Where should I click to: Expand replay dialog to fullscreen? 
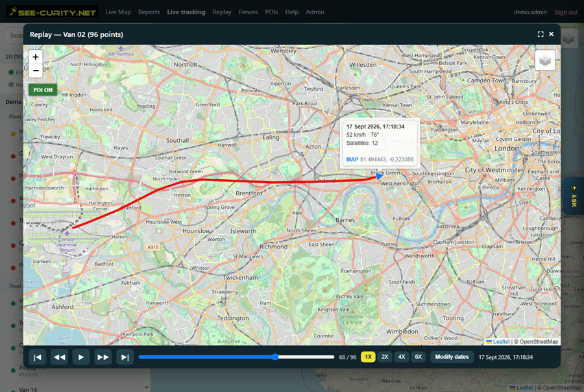[x=541, y=34]
